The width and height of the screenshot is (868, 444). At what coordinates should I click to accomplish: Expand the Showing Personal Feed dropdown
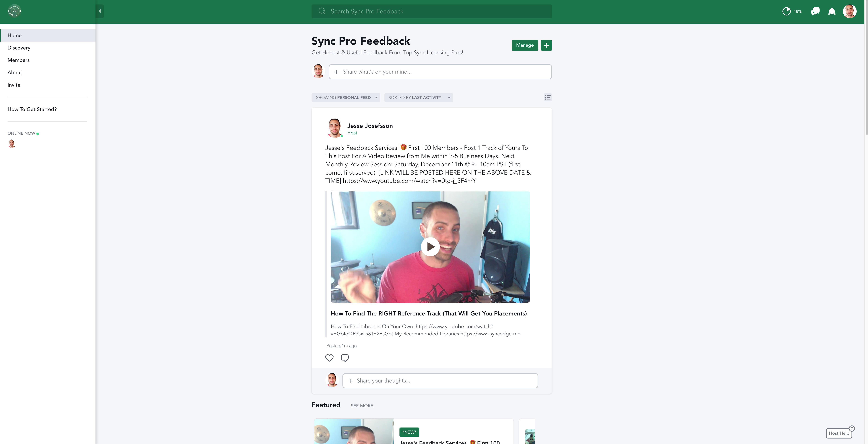pos(346,97)
